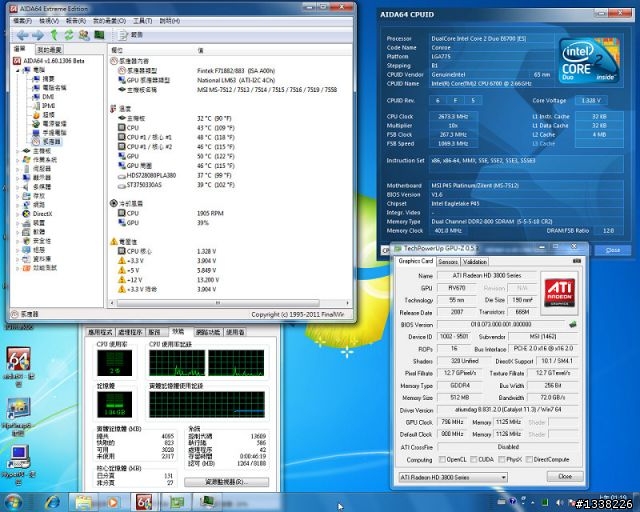Switch to the favorites tab in AIDA64 sidebar
Image resolution: width=640 pixels, height=512 pixels.
[x=49, y=50]
